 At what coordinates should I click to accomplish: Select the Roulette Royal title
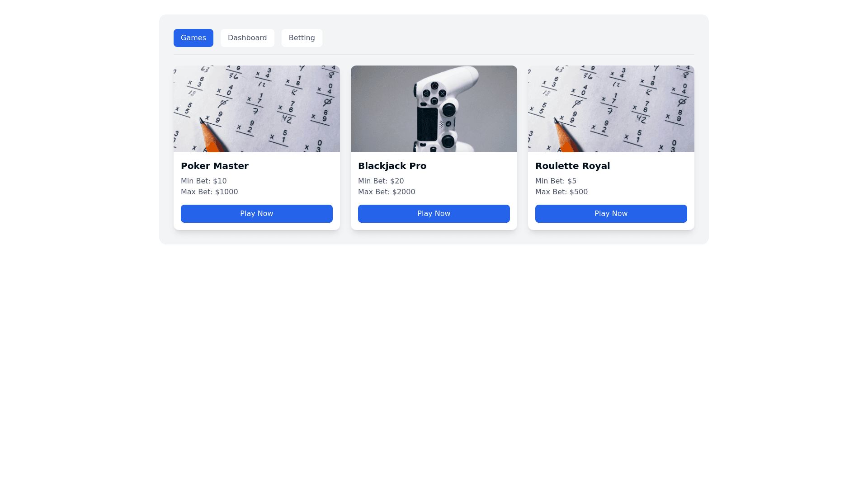click(x=572, y=166)
